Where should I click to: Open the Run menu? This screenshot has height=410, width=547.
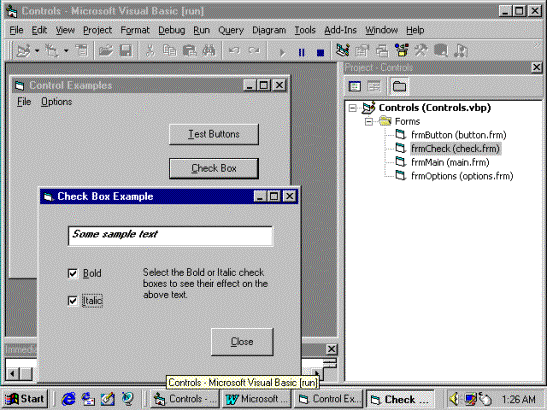click(x=201, y=30)
